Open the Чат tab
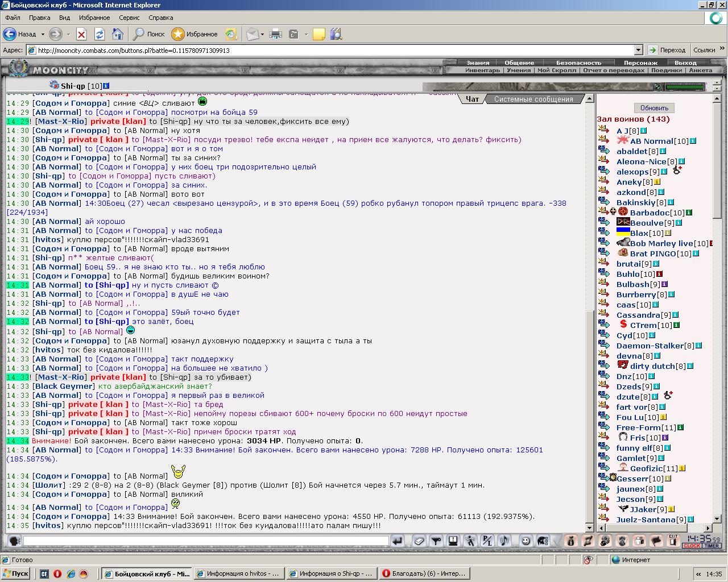This screenshot has width=728, height=582. 472,99
